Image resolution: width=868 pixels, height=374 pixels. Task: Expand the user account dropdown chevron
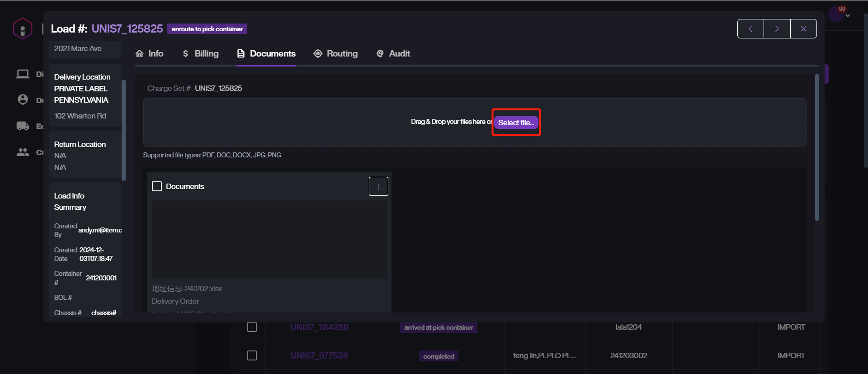coord(848,16)
